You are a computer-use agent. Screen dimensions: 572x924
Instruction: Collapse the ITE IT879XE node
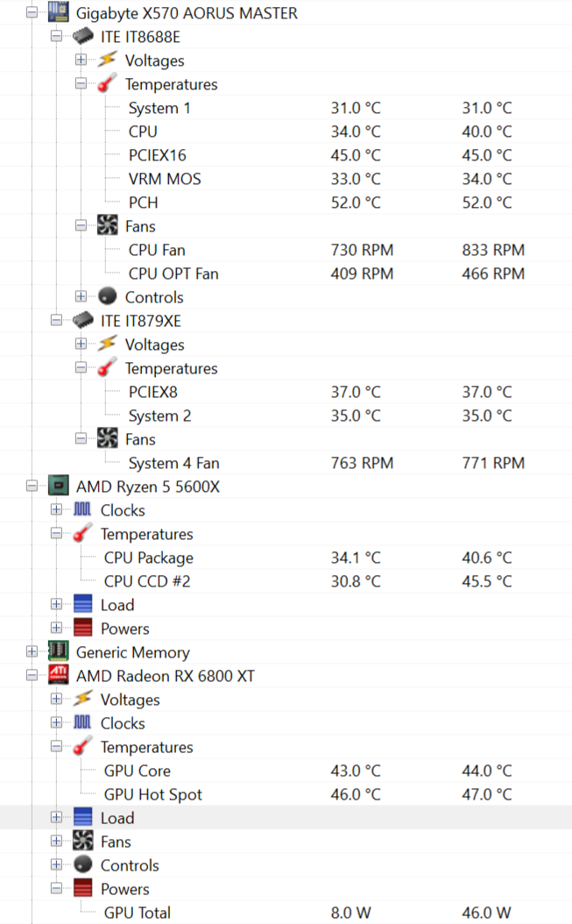[56, 320]
